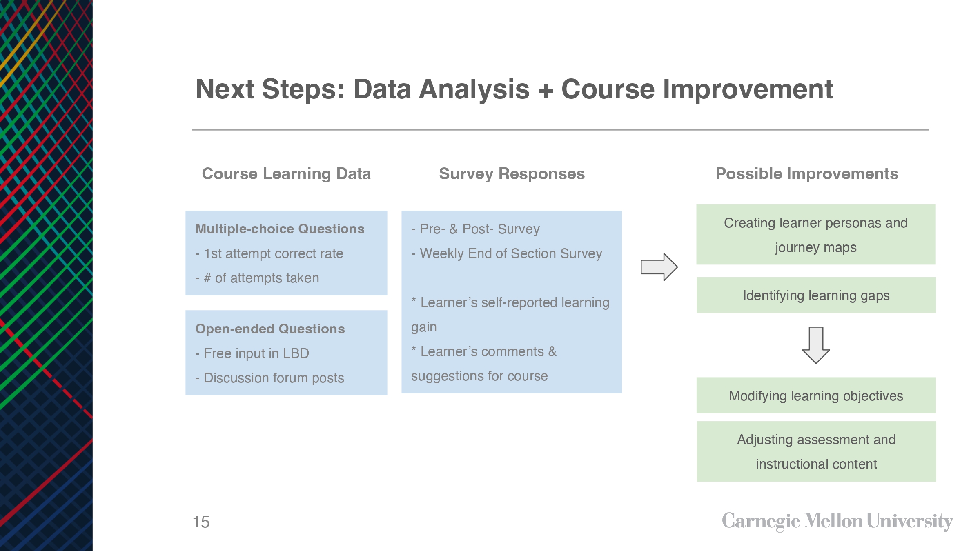Viewport: 980px width, 551px height.
Task: Click the plaid decorative sidebar graphic
Action: [x=46, y=275]
